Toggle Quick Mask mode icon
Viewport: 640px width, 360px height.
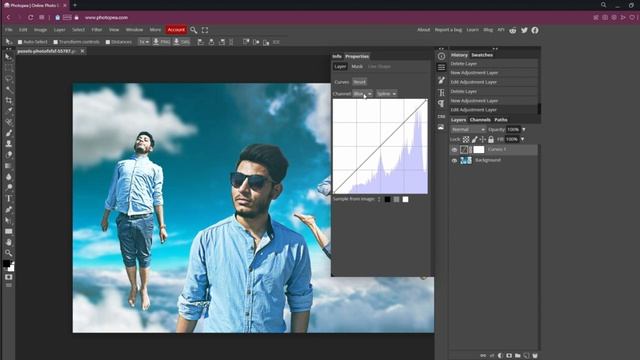[9, 277]
